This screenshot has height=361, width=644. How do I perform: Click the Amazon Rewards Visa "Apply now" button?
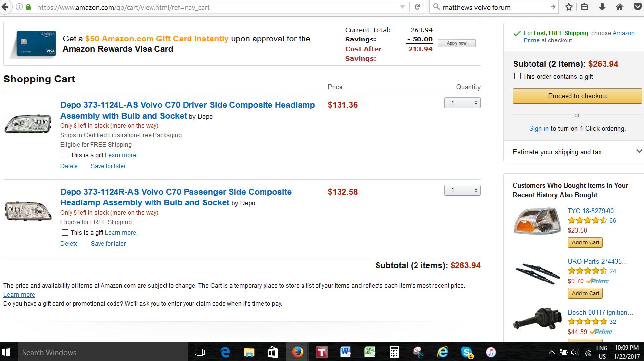coord(456,43)
